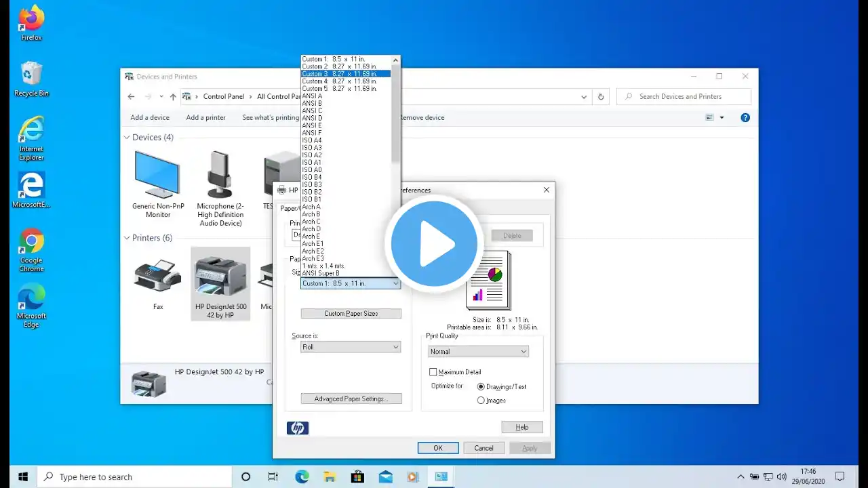Viewport: 868px width, 488px height.
Task: Choose the Images optimize radio button
Action: (481, 401)
